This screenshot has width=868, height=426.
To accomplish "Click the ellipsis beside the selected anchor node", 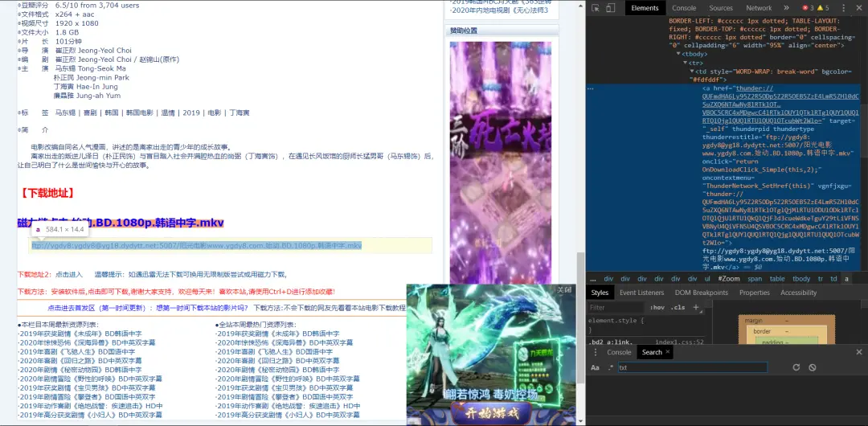I will 591,88.
